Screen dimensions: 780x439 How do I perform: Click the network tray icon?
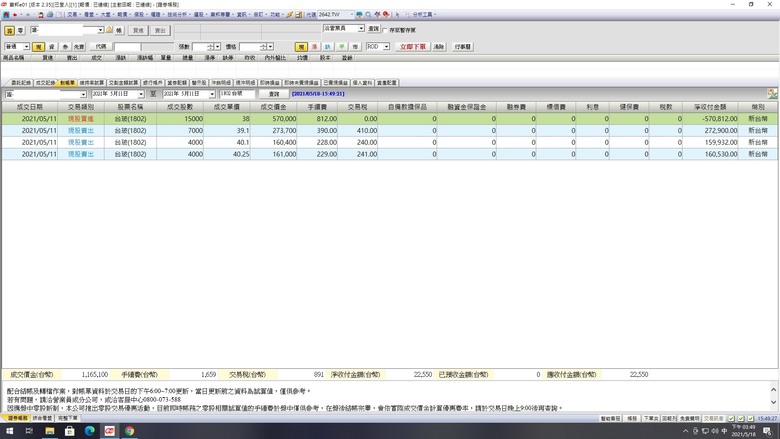(x=705, y=431)
